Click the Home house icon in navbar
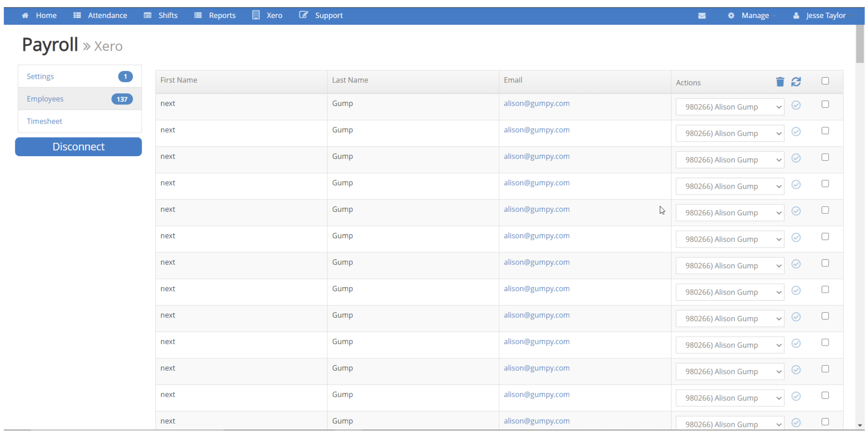The height and width of the screenshot is (434, 868). 25,16
